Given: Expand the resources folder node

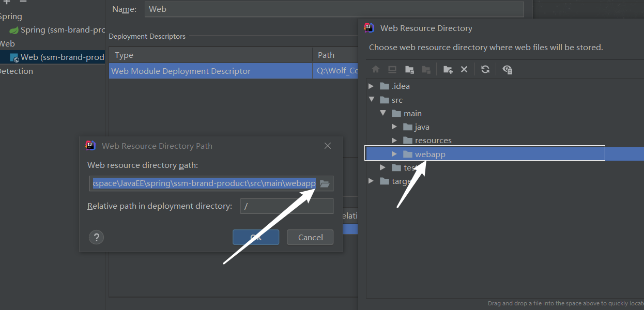Looking at the screenshot, I should coord(394,140).
